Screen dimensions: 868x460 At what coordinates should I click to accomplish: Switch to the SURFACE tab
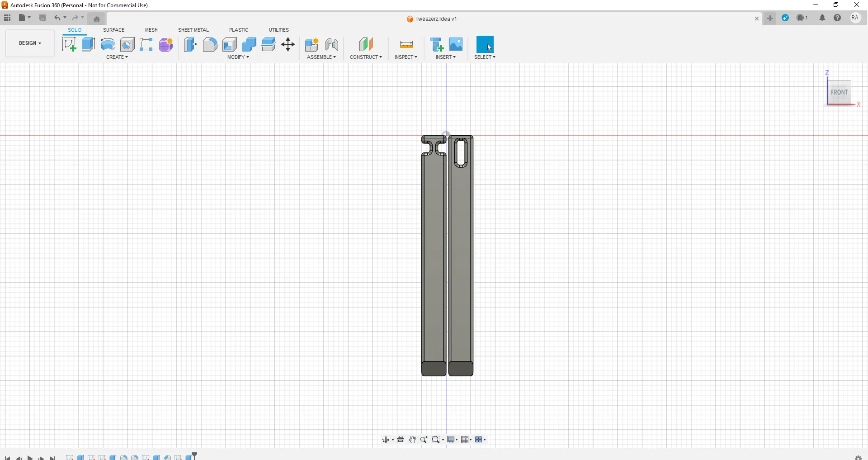click(113, 30)
